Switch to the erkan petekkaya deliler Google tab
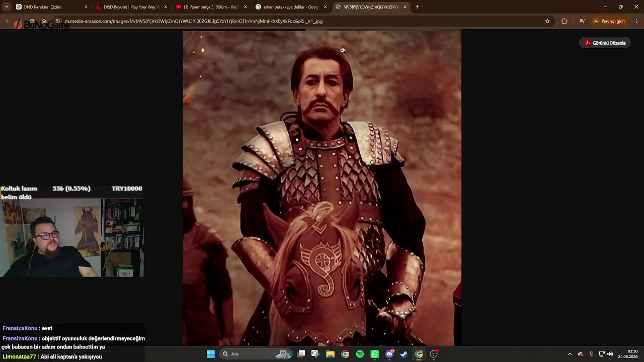Viewport: 644px width, 362px height. pos(291,7)
